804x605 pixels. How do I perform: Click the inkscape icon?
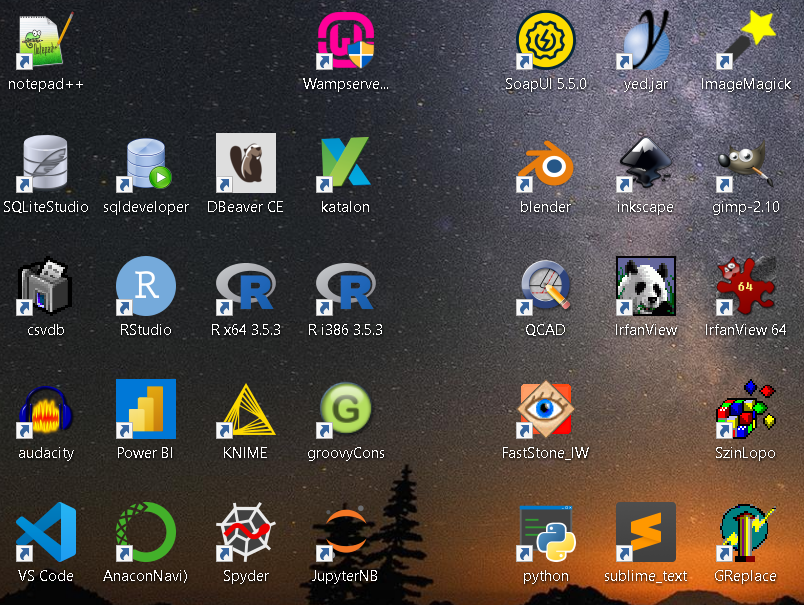click(x=646, y=163)
